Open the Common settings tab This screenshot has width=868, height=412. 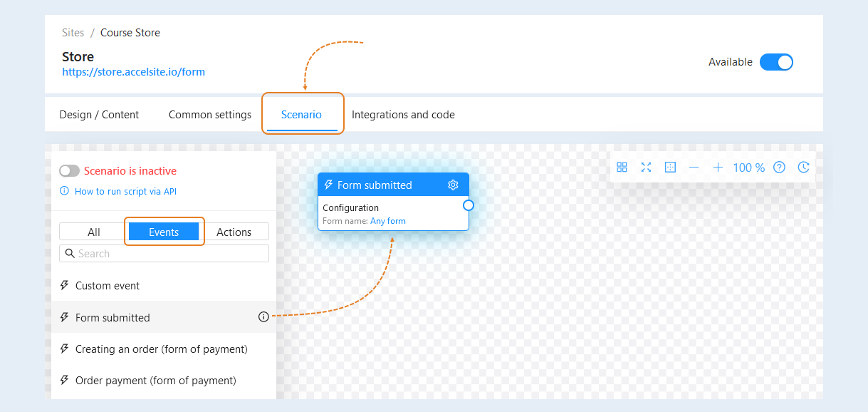pos(210,115)
